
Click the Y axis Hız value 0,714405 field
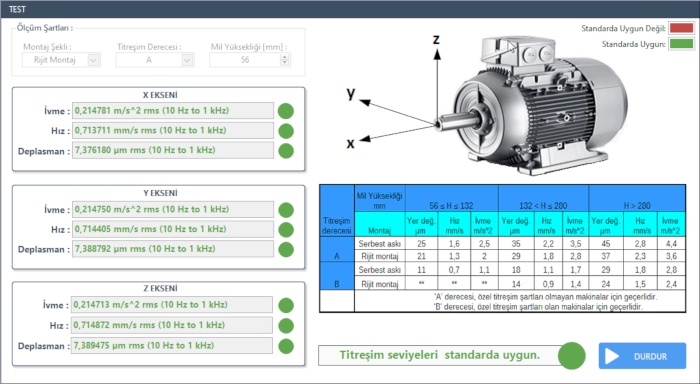pos(173,229)
